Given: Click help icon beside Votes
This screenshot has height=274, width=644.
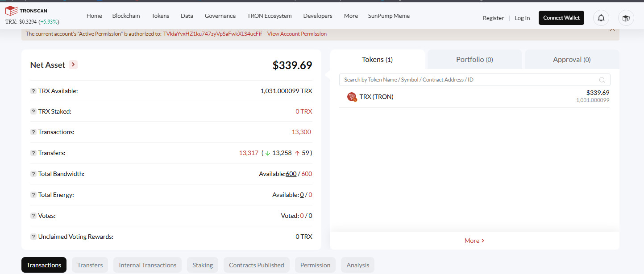Looking at the screenshot, I should click(33, 216).
